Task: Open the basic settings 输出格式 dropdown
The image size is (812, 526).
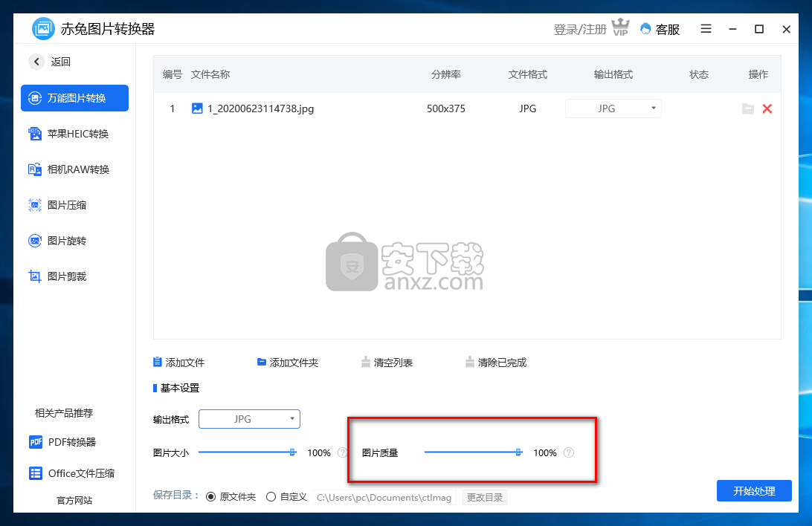Action: [x=249, y=419]
